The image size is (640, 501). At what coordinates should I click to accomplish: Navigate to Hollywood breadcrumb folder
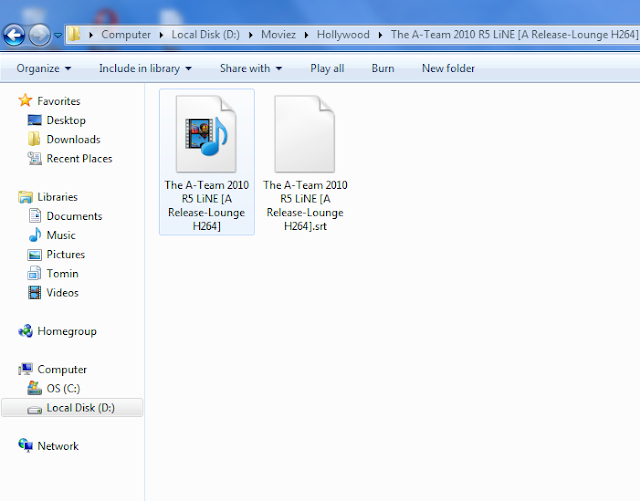pos(343,35)
